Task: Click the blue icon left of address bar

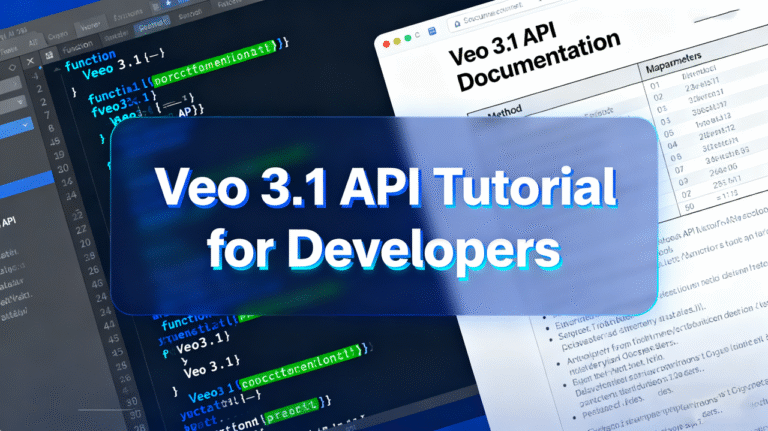Action: [432, 33]
